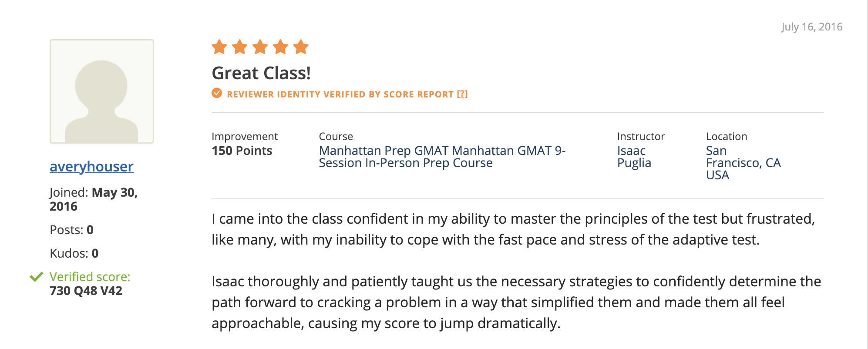
Task: Click the 730 Q48 V42 score text
Action: tap(86, 291)
